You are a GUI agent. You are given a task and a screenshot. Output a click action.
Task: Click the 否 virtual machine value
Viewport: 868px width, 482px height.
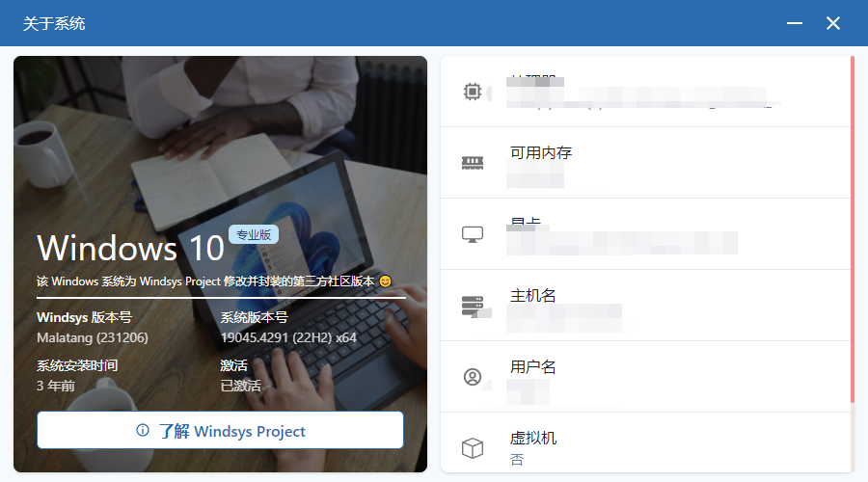pyautogui.click(x=517, y=459)
